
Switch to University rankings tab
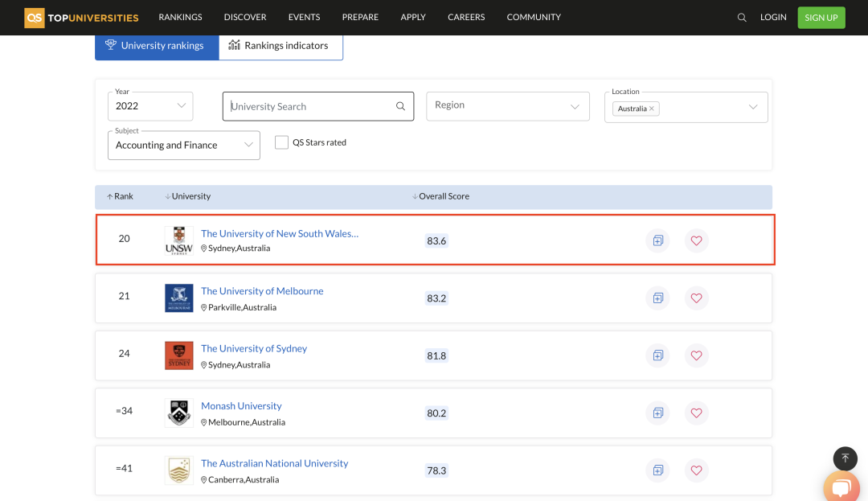pos(158,47)
